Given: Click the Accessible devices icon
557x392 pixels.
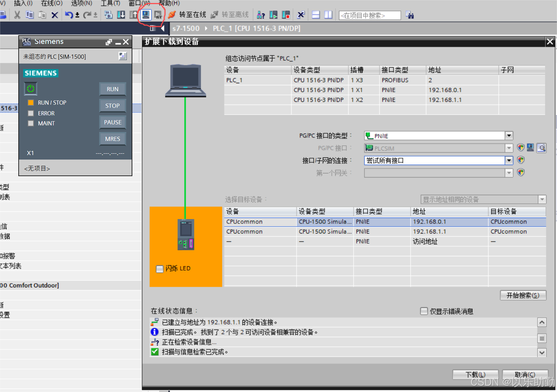Looking at the screenshot, I should click(261, 15).
